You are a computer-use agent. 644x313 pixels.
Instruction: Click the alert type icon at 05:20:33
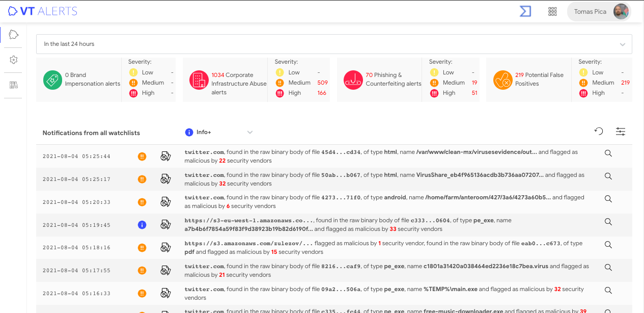[x=165, y=202]
